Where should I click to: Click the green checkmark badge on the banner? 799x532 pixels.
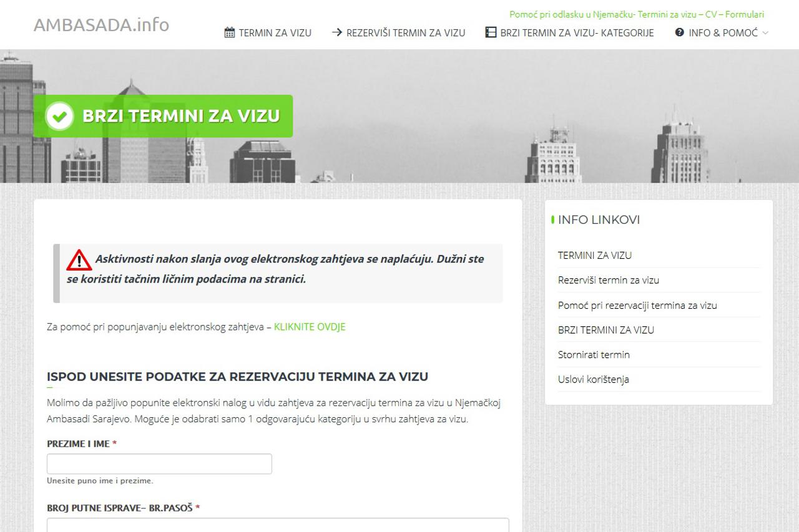pos(59,116)
